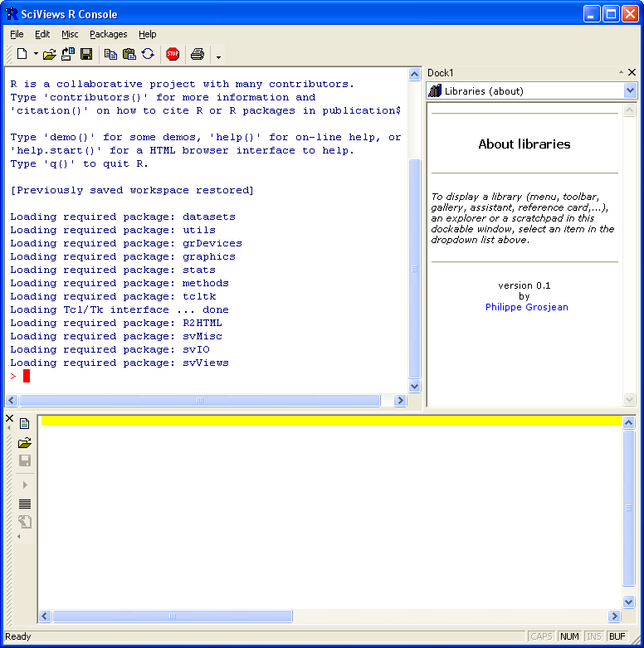Screen dimensions: 644x648
Task: Click the version 0.1 text
Action: [524, 285]
